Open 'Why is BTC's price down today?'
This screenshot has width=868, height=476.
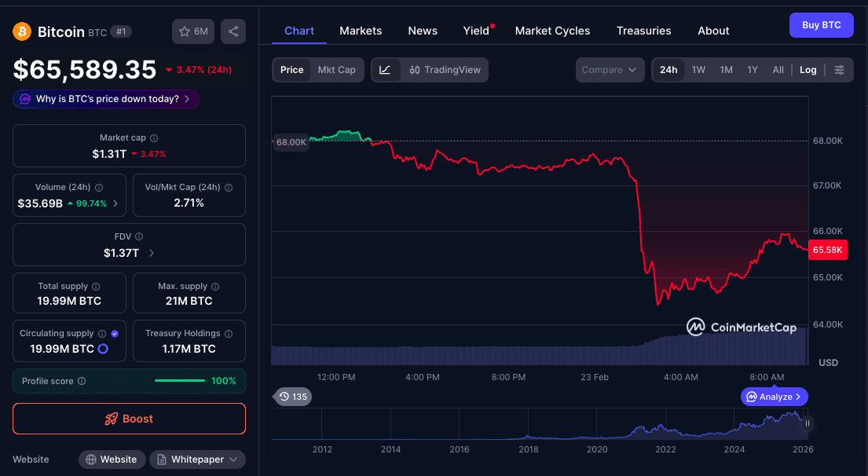pos(106,99)
